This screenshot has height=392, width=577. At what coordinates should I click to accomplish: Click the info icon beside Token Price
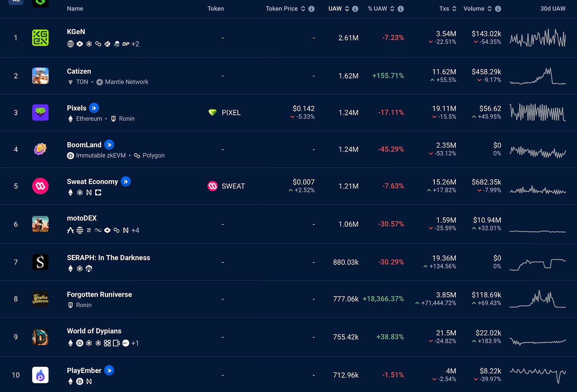311,9
